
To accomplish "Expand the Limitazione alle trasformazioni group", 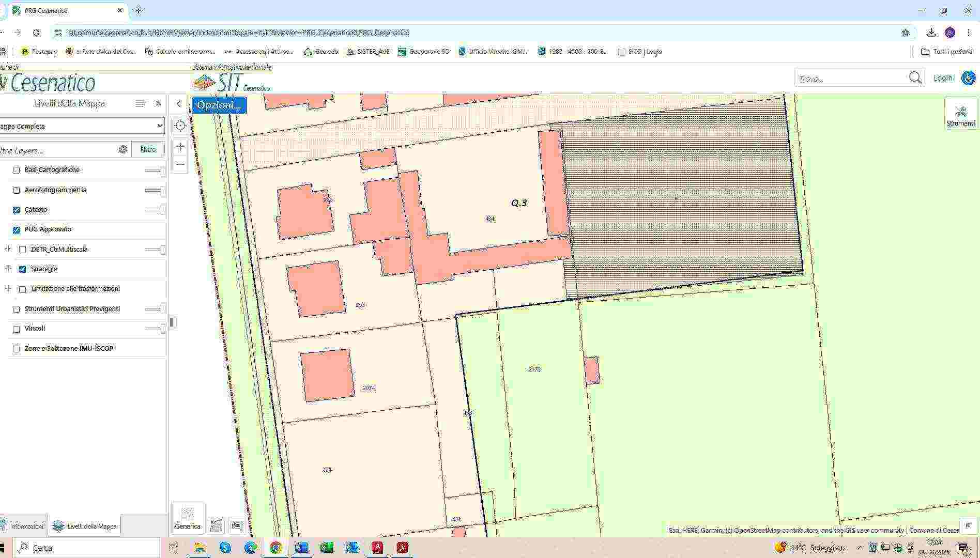I will [x=8, y=289].
